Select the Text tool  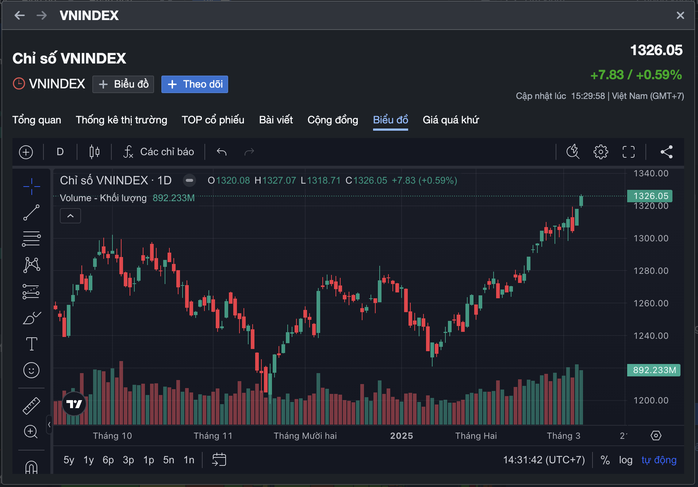point(31,344)
